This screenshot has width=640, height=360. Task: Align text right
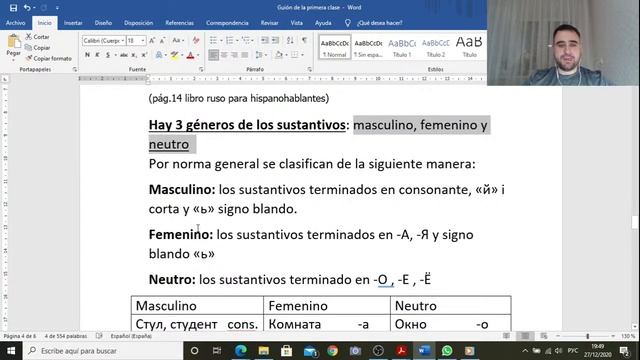click(234, 55)
